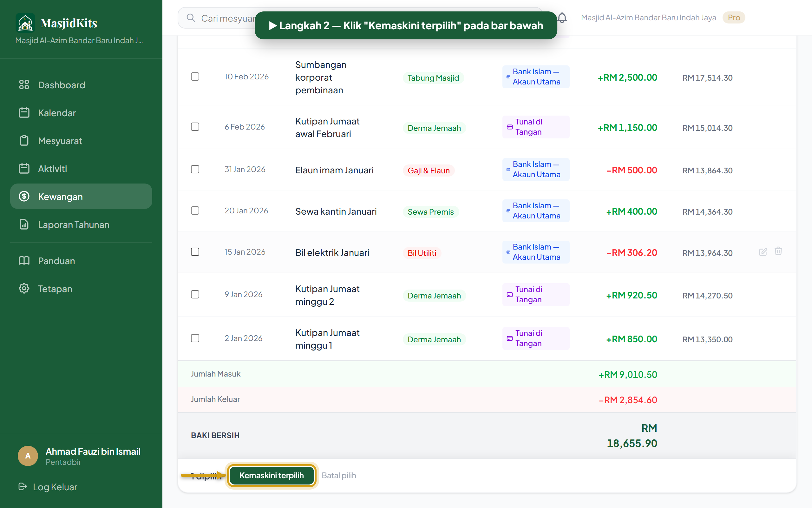Open Laporan Tahunan report page
Screen dimensions: 812x508
click(x=81, y=224)
